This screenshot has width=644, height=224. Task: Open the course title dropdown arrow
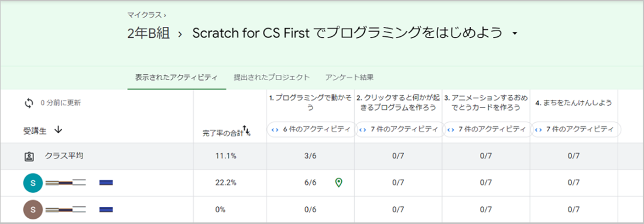[515, 34]
